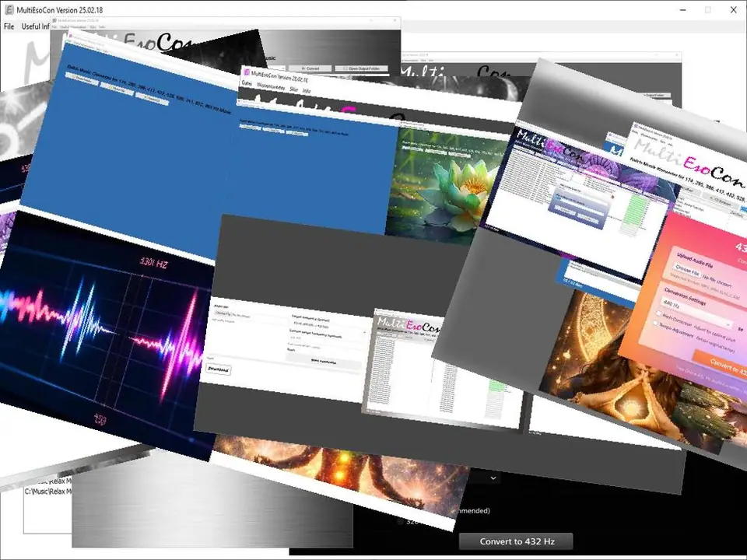Open the File menu in the main window
Viewport: 747px width, 560px height.
pyautogui.click(x=9, y=26)
